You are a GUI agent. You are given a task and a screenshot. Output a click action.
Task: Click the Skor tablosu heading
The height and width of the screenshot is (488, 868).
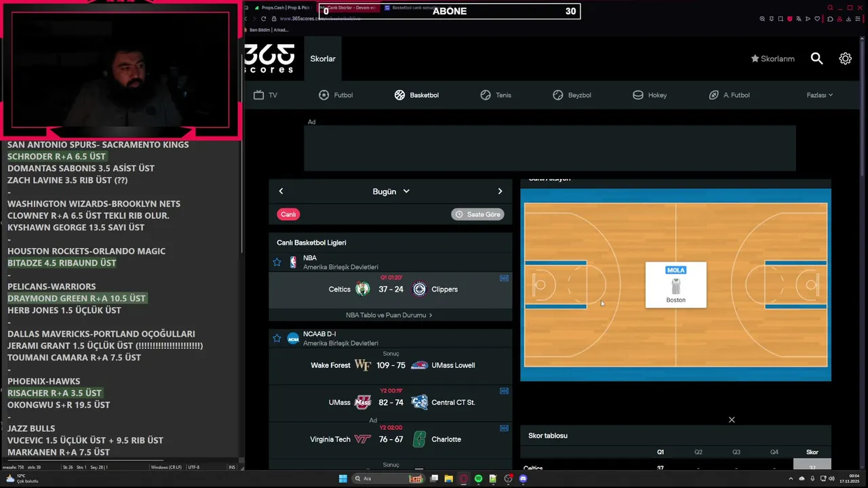coord(548,436)
